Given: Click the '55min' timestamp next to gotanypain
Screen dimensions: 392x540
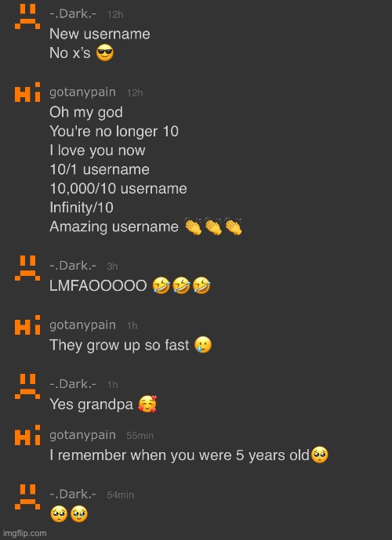Looking at the screenshot, I should (140, 435).
